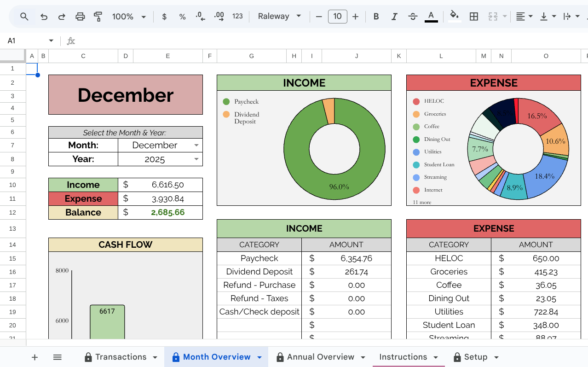Apply currency format with dollar icon
This screenshot has width=588, height=367.
[164, 17]
